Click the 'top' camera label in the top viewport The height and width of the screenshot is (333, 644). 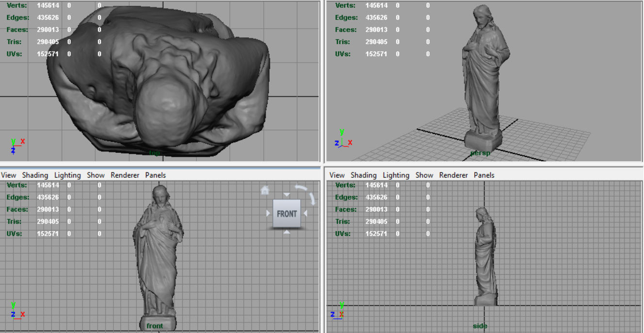coord(154,153)
